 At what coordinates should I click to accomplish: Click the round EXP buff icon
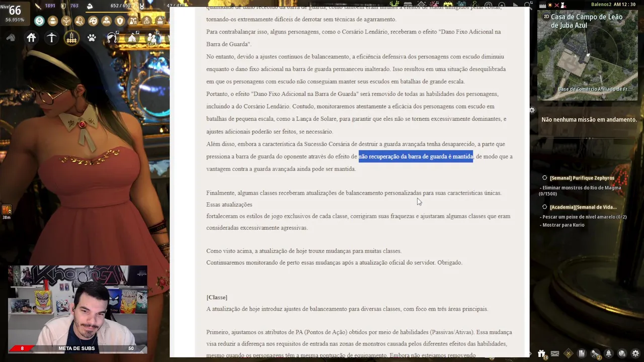146,21
